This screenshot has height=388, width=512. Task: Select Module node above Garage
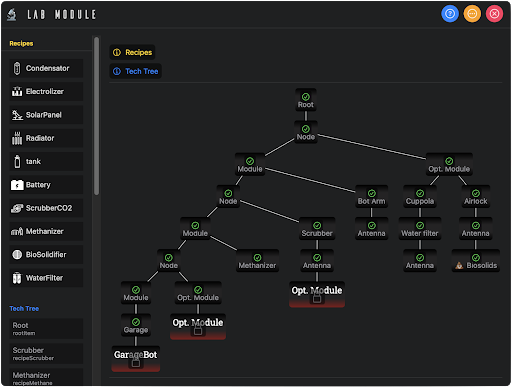136,293
